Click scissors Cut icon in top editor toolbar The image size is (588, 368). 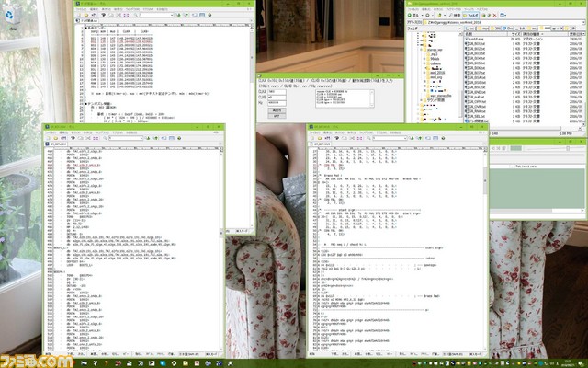click(119, 15)
